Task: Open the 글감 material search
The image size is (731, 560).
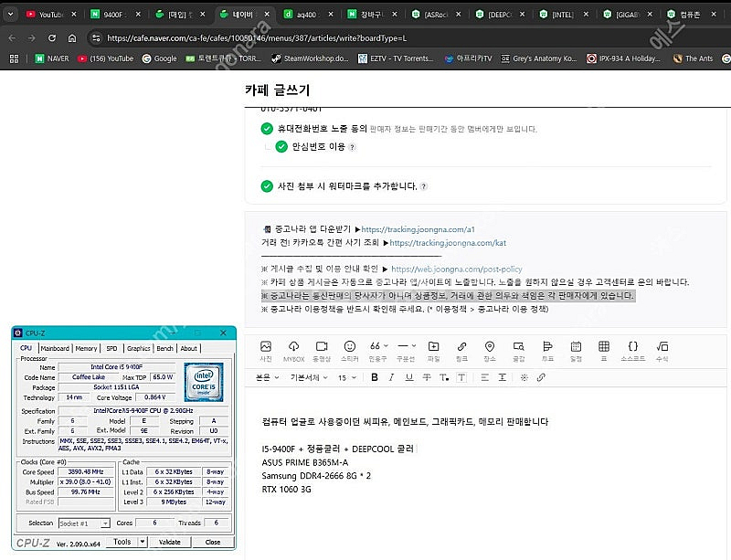Action: click(518, 351)
